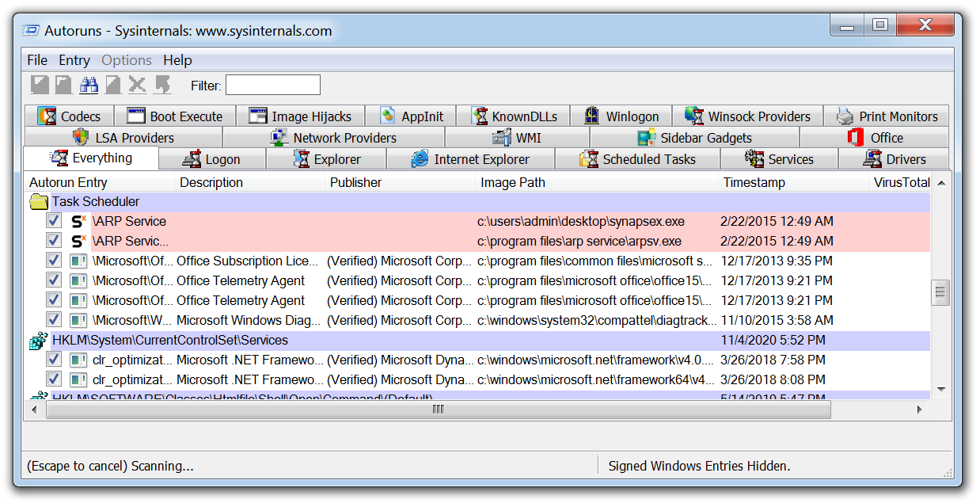Select the HKLM\System\CurrentControlSet\Services row text
The width and height of the screenshot is (980, 503).
(x=170, y=341)
